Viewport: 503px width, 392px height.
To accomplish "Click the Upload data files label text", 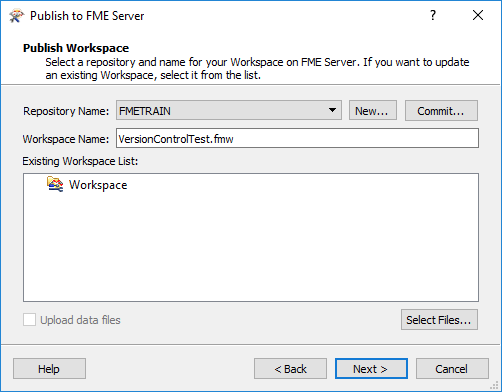I will (x=80, y=320).
